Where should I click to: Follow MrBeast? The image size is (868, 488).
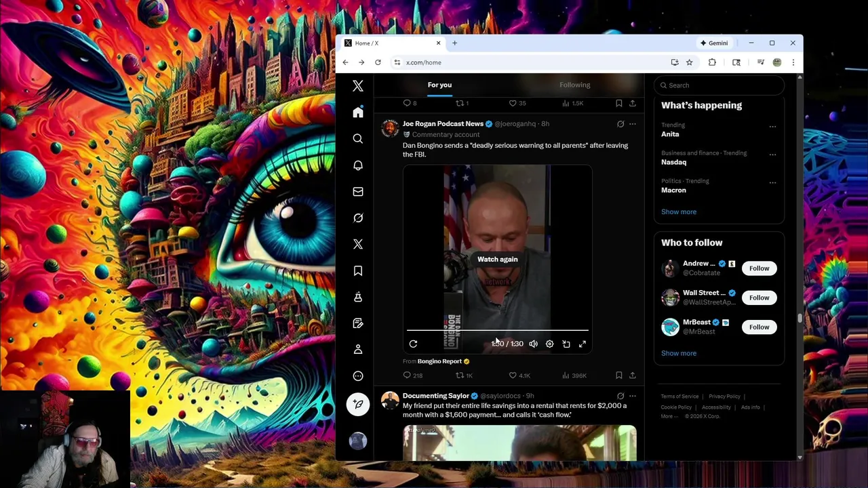[x=759, y=327]
